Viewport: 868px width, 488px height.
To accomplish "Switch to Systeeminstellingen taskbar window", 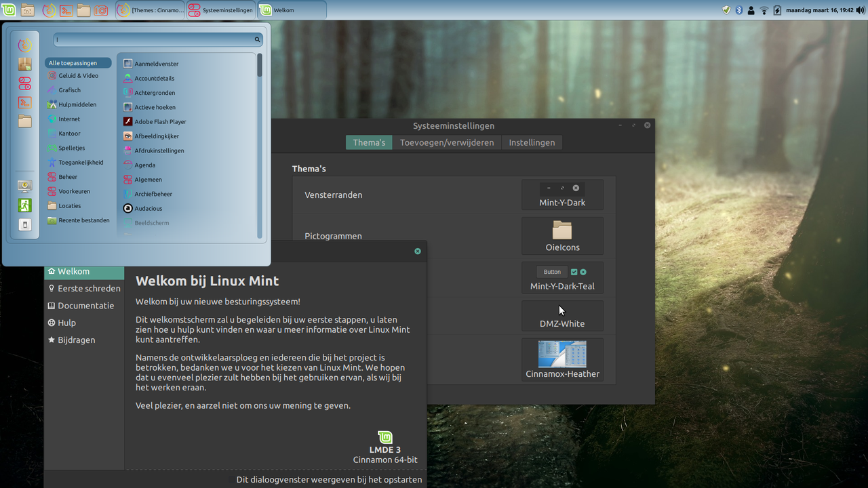I will (x=221, y=10).
